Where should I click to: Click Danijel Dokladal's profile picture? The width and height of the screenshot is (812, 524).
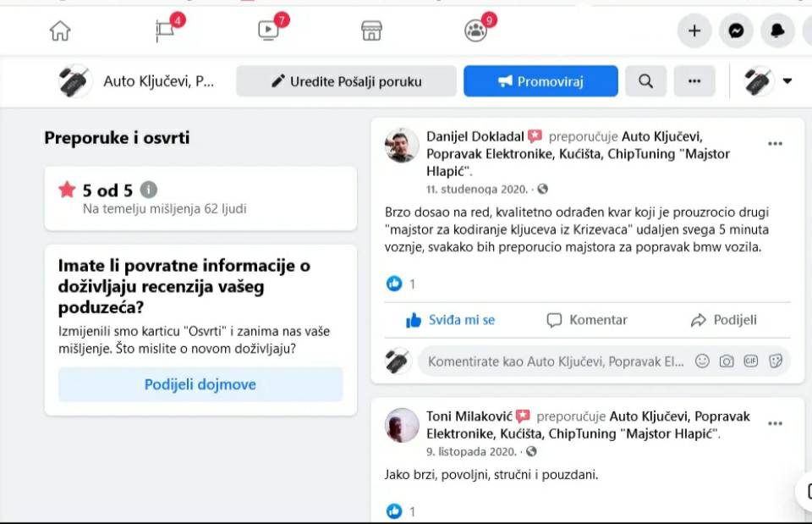(402, 146)
